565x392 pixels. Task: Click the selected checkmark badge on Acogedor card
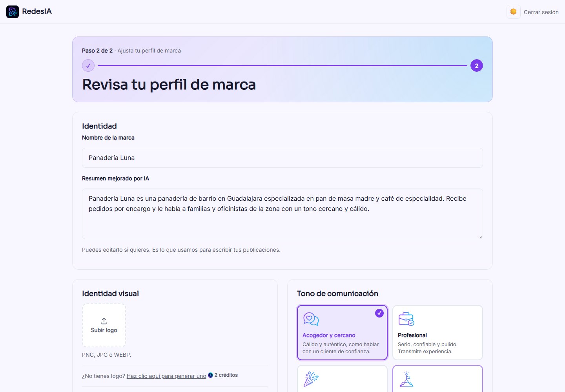point(379,313)
